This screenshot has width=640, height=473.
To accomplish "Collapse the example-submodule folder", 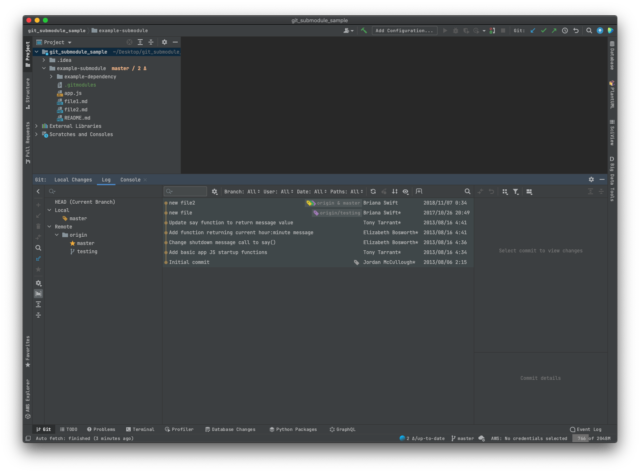I will tap(44, 68).
